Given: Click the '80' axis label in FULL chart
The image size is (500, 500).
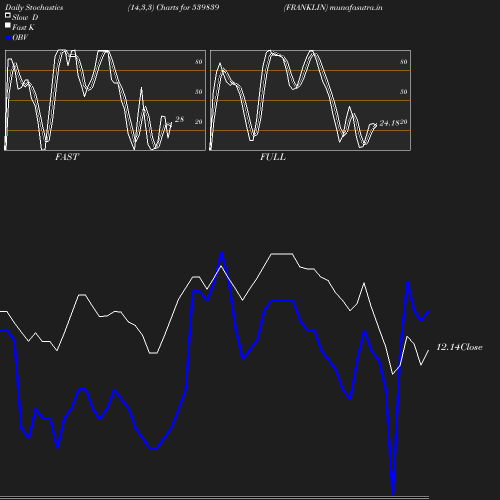Looking at the screenshot, I should [404, 62].
